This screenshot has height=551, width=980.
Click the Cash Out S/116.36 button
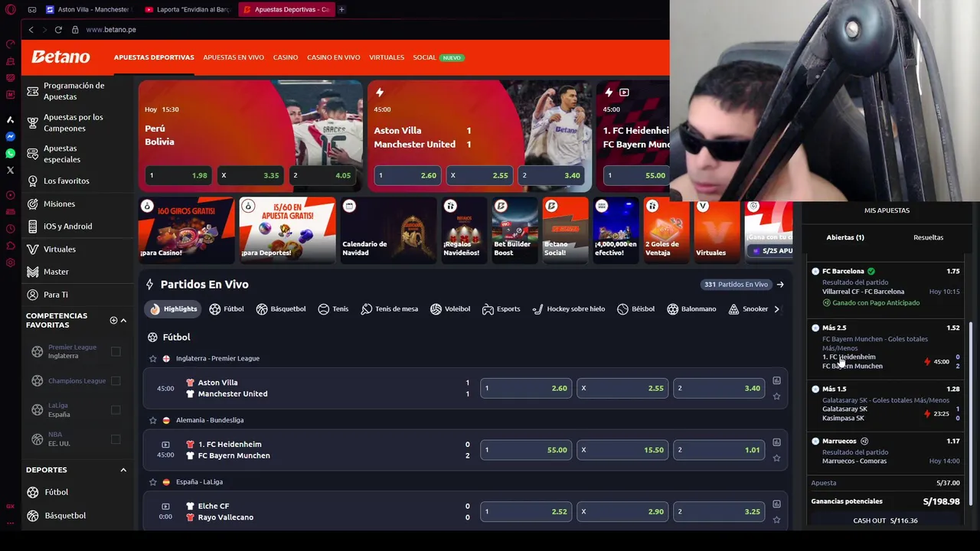pos(885,520)
